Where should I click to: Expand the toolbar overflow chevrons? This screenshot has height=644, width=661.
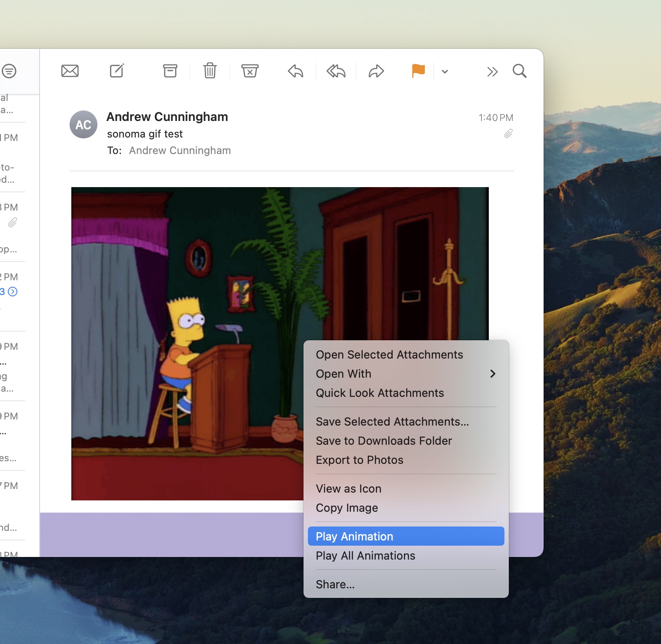(x=492, y=72)
